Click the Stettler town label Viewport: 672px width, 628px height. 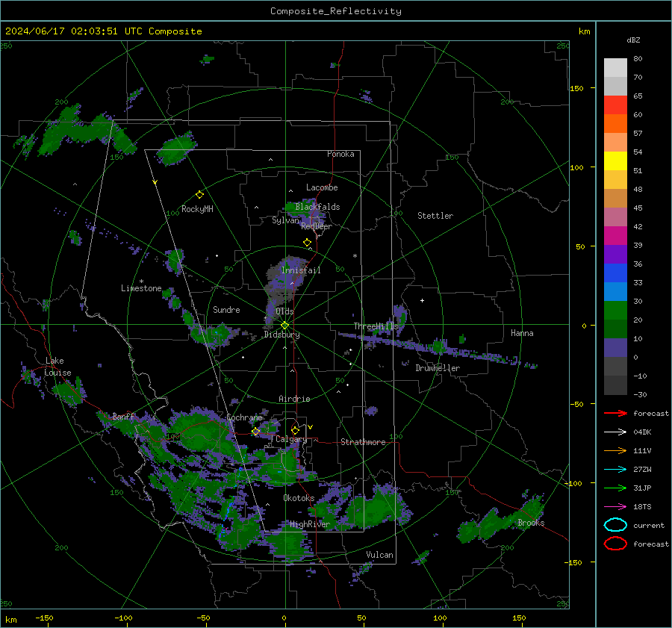[x=435, y=216]
